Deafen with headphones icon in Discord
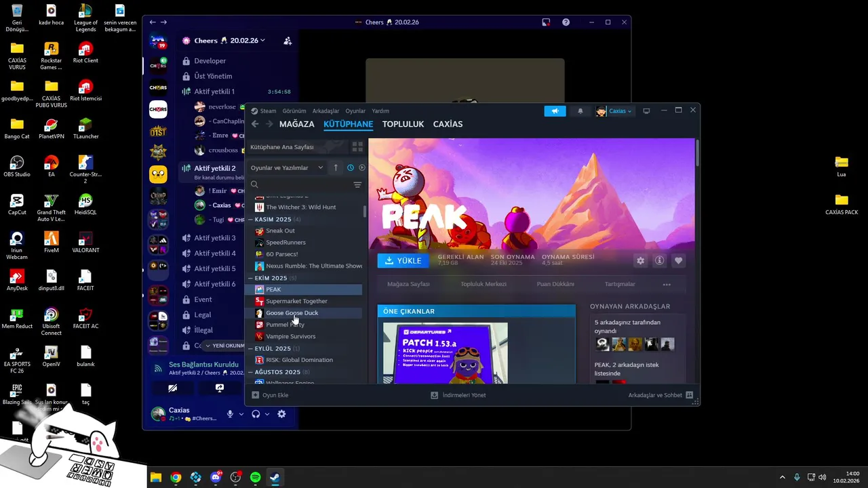This screenshot has width=868, height=488. click(256, 414)
